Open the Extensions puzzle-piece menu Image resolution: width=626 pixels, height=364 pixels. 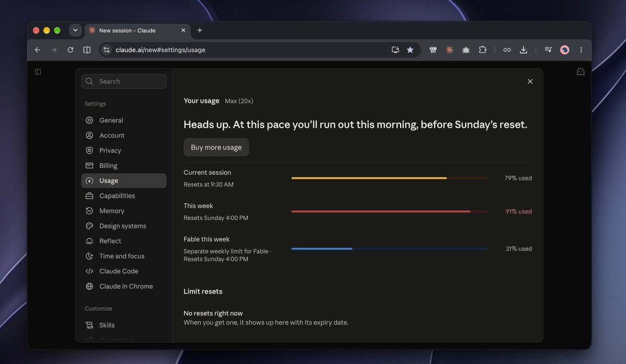pos(483,50)
